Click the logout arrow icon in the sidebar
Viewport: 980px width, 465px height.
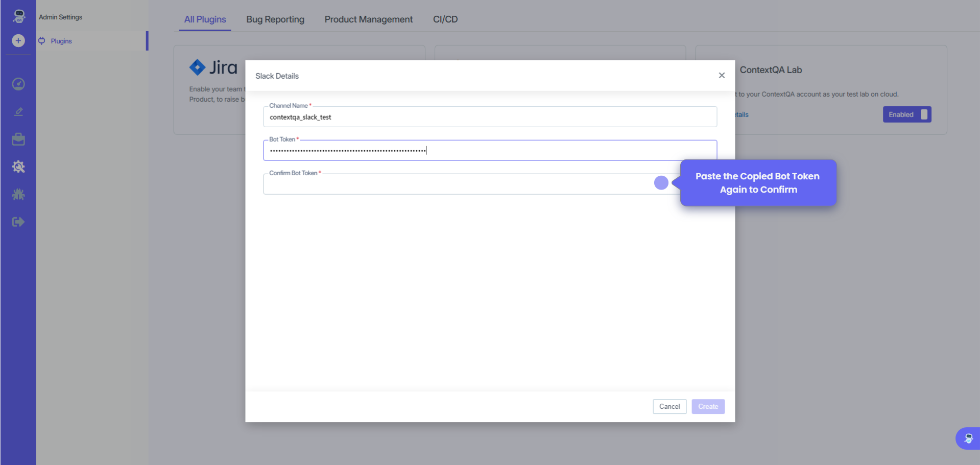tap(18, 222)
